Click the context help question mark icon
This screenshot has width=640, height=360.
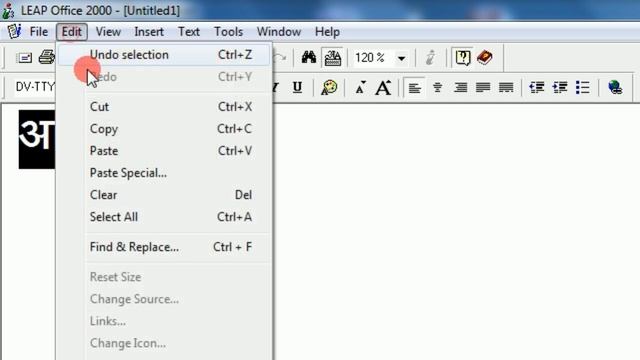(462, 58)
